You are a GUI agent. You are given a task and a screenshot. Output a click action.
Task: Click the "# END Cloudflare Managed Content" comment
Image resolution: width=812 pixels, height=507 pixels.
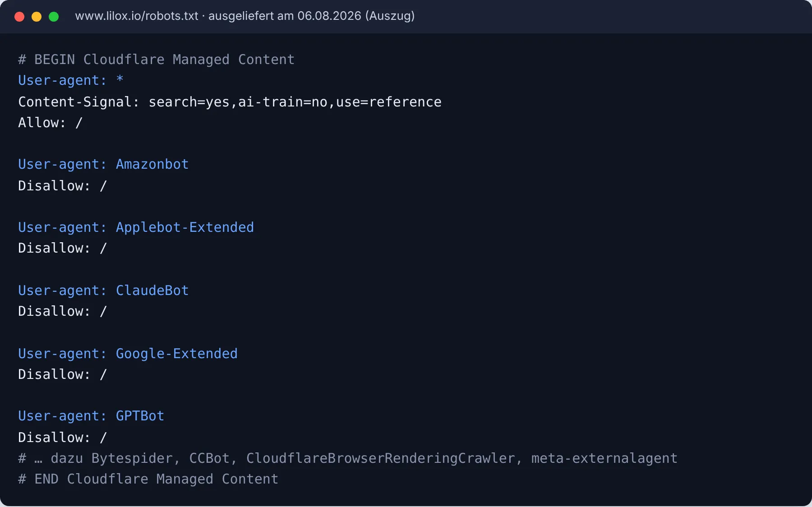coord(148,479)
